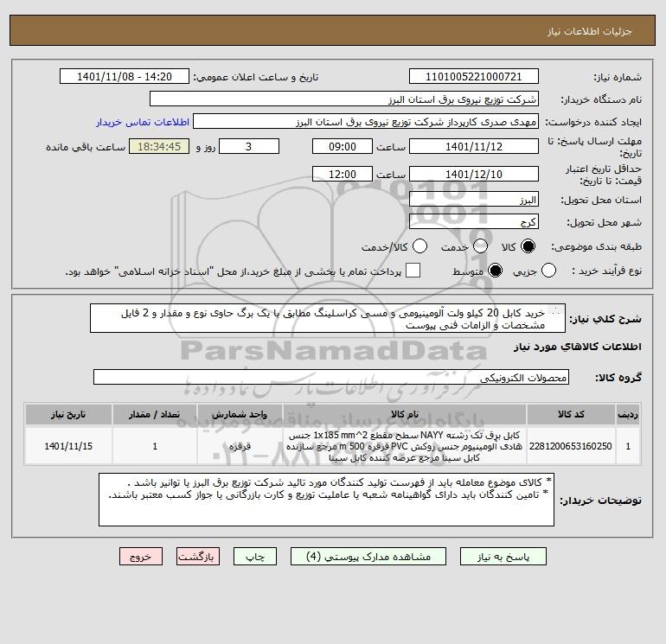666x644 pixels.
Task: Click the خروج exit button
Action: click(141, 557)
